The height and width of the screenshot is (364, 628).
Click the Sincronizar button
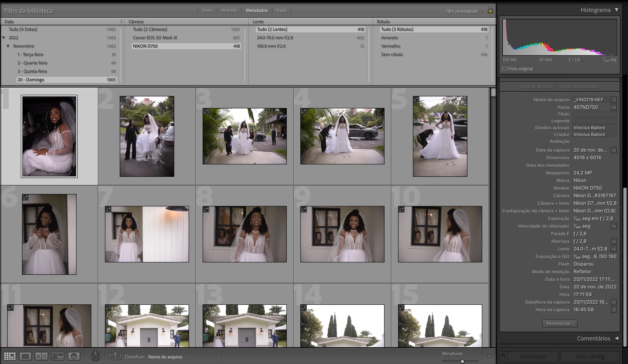click(532, 356)
